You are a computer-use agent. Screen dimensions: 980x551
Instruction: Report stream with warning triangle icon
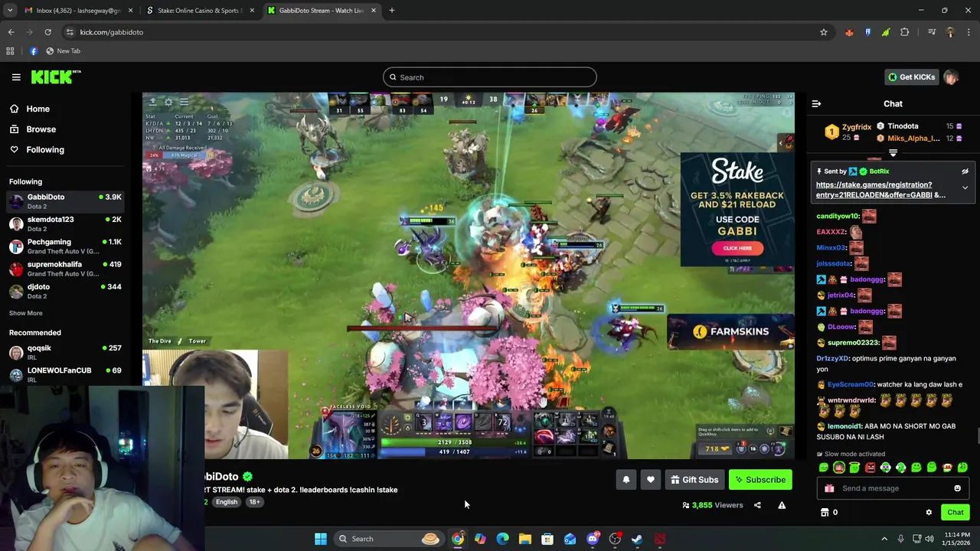point(782,505)
